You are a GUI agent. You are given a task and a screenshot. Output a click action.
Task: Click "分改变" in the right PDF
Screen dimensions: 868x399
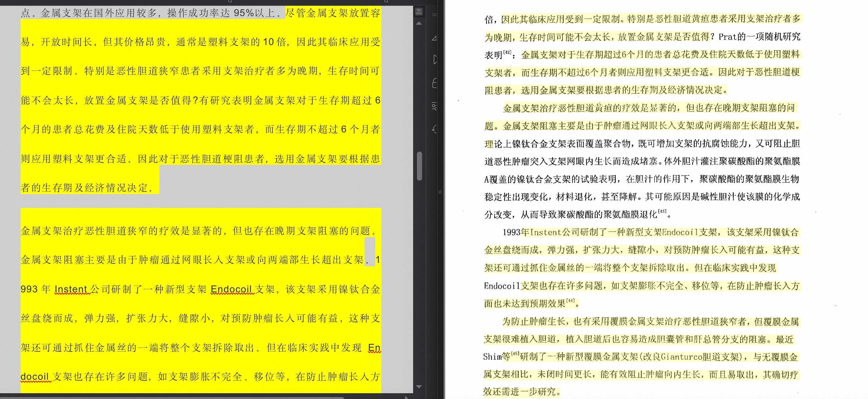point(498,215)
